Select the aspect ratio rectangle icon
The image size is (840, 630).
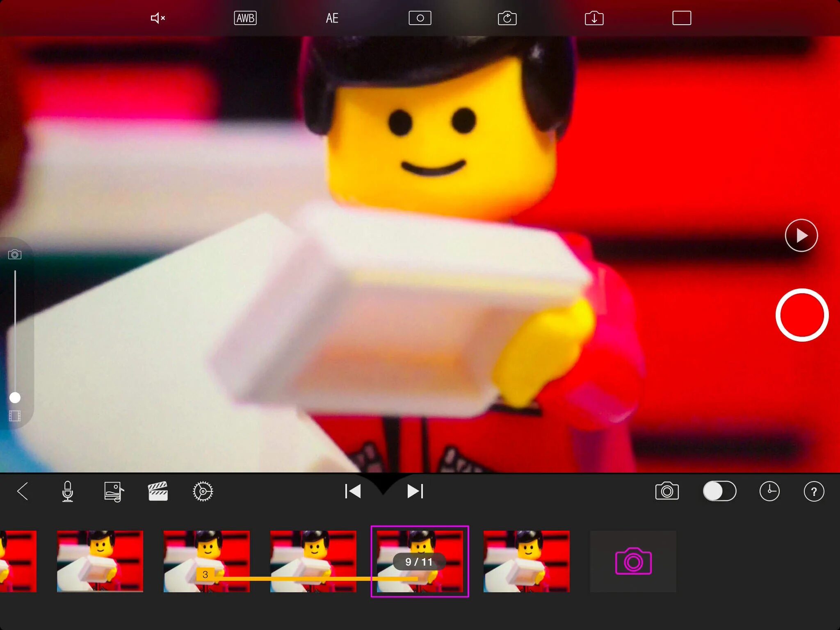(x=682, y=18)
